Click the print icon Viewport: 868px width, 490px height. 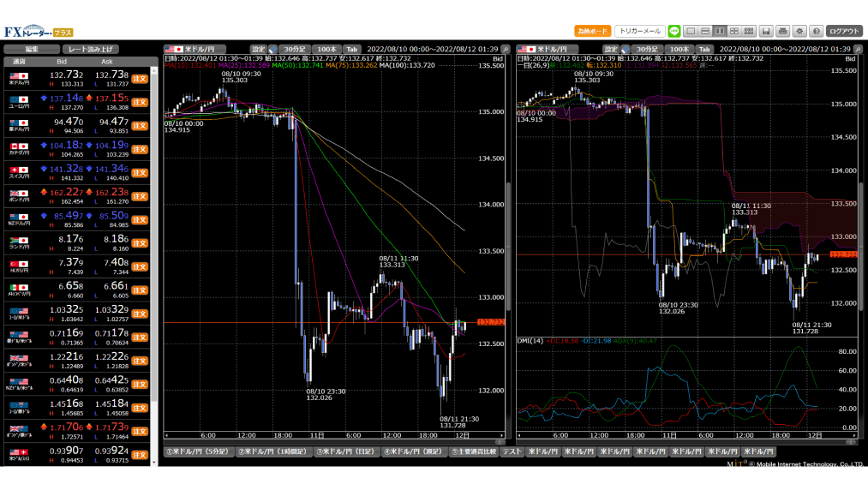pos(783,32)
